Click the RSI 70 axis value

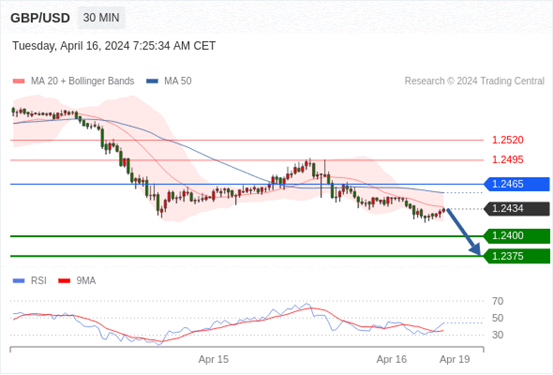(x=498, y=301)
